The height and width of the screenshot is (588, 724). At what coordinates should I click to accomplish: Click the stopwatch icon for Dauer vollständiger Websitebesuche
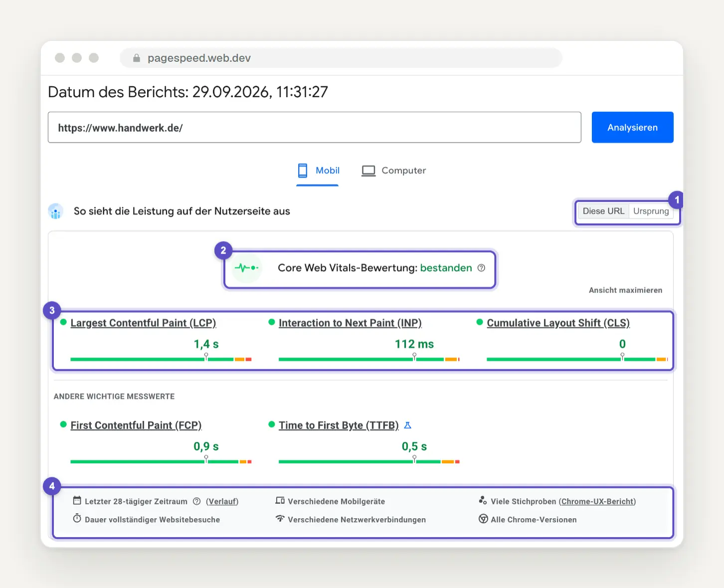(x=77, y=519)
